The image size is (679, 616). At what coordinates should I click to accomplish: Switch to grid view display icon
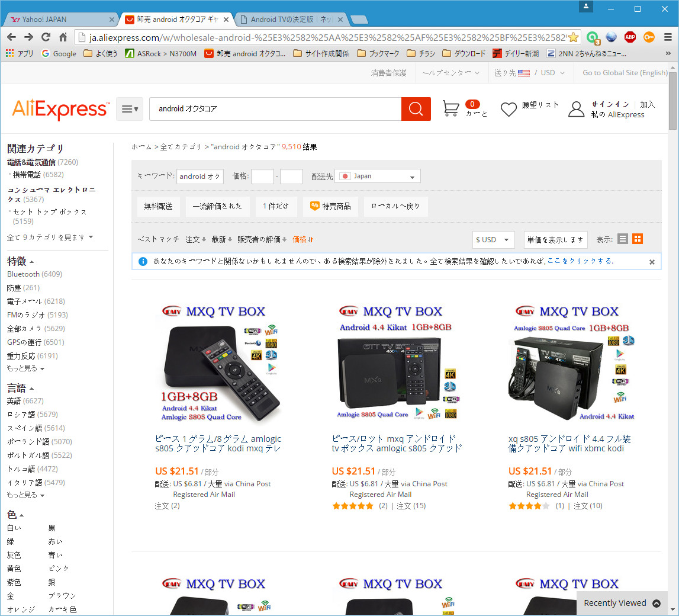638,239
